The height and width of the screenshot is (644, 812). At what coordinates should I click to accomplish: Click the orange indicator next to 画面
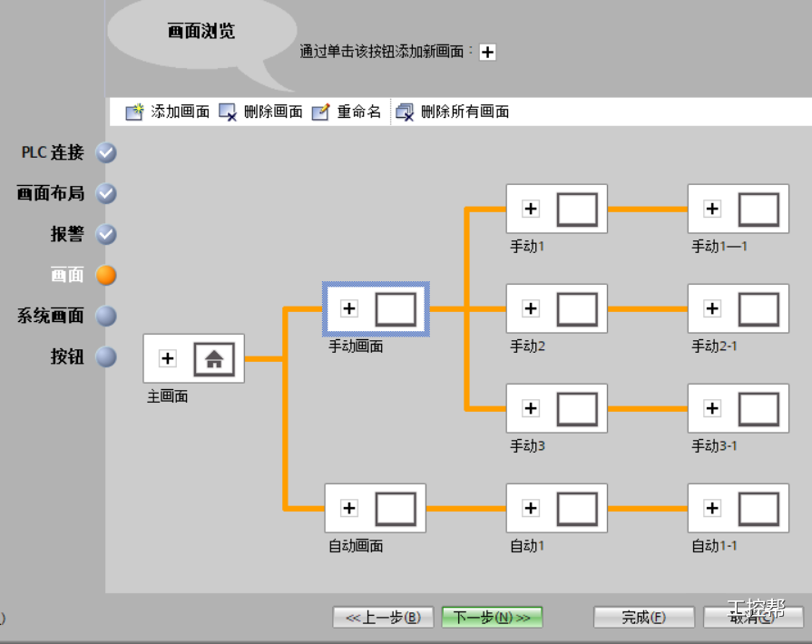[x=106, y=275]
